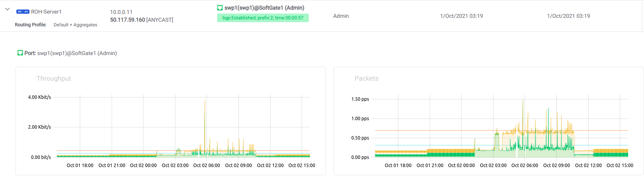Image resolution: width=644 pixels, height=176 pixels.
Task: Click the 1.00 pps axis label
Action: [360, 119]
